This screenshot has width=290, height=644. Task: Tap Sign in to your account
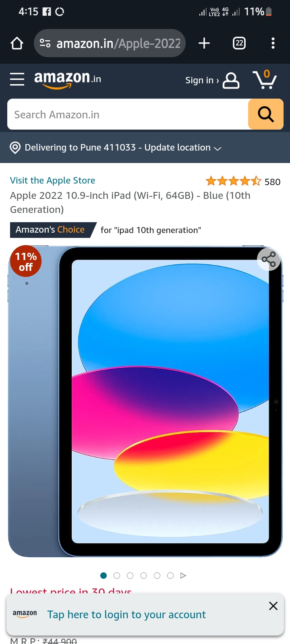[x=212, y=80]
